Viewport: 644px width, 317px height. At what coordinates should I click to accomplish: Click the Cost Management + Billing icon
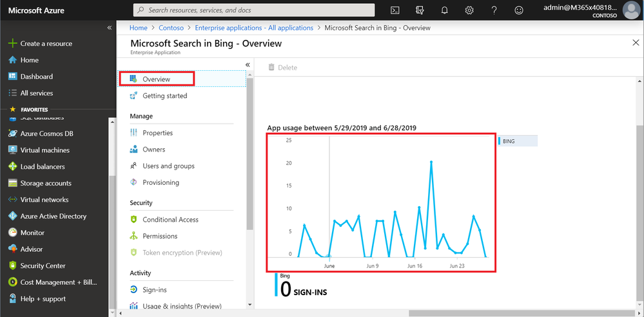pyautogui.click(x=13, y=282)
